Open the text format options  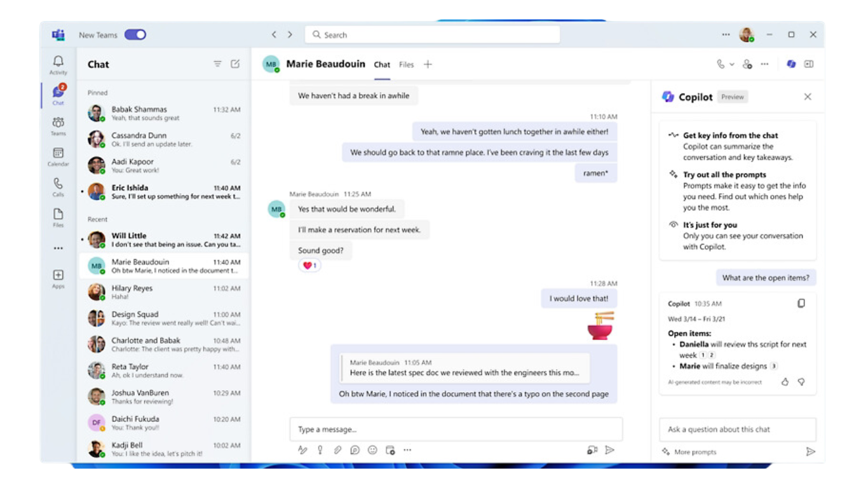pos(302,450)
